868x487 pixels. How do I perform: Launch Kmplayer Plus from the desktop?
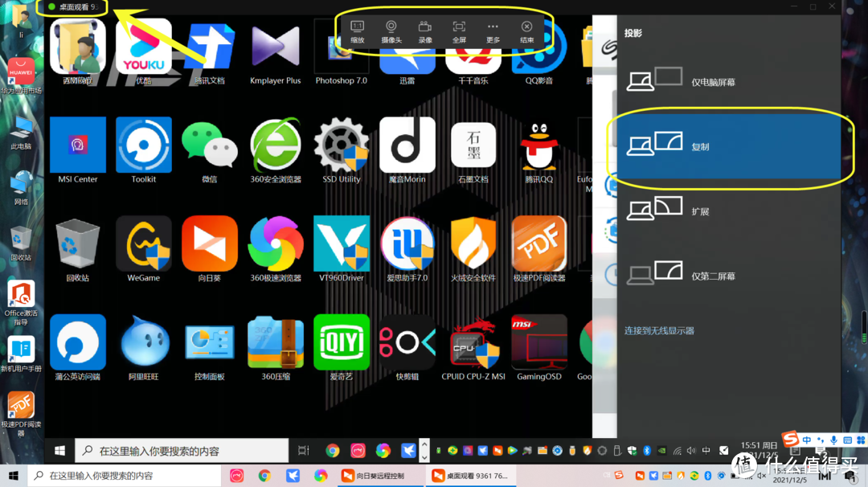(x=275, y=51)
